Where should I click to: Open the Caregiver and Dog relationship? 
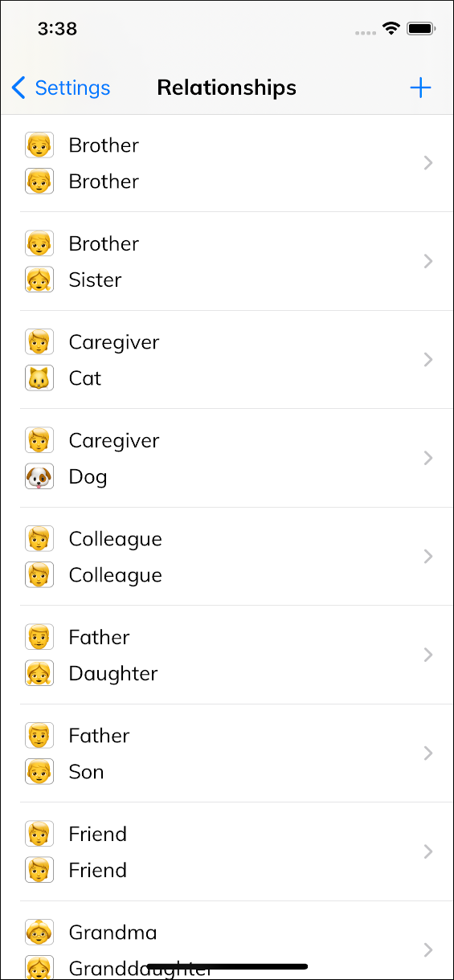[x=227, y=459]
